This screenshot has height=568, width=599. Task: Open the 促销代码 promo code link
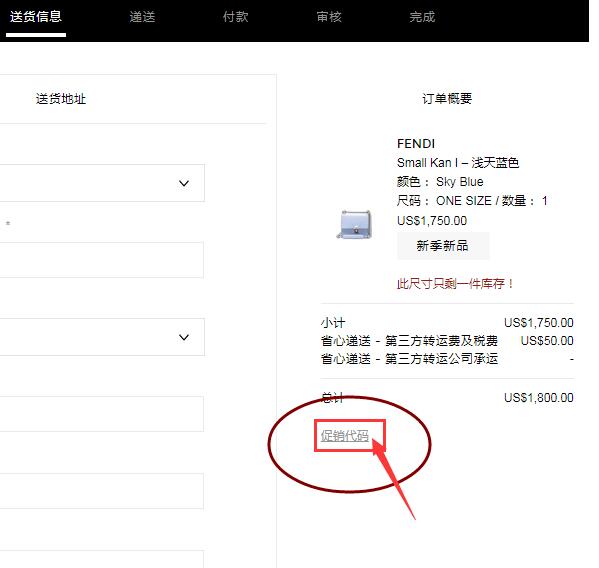pyautogui.click(x=345, y=435)
